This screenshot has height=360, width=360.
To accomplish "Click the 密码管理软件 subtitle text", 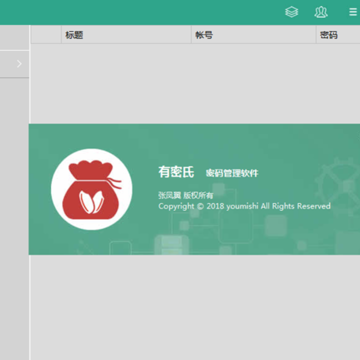I will 232,173.
